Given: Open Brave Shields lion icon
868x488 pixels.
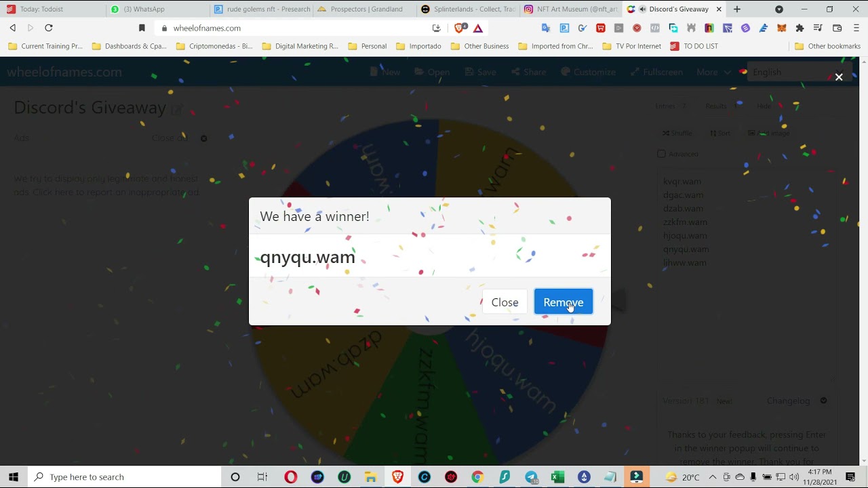Looking at the screenshot, I should click(460, 28).
